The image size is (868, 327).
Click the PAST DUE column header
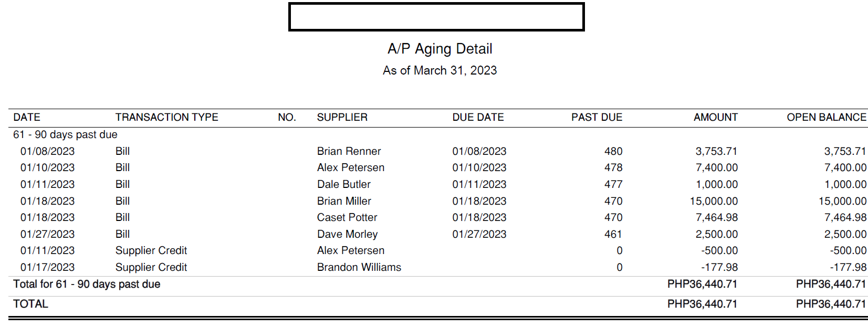pyautogui.click(x=597, y=117)
